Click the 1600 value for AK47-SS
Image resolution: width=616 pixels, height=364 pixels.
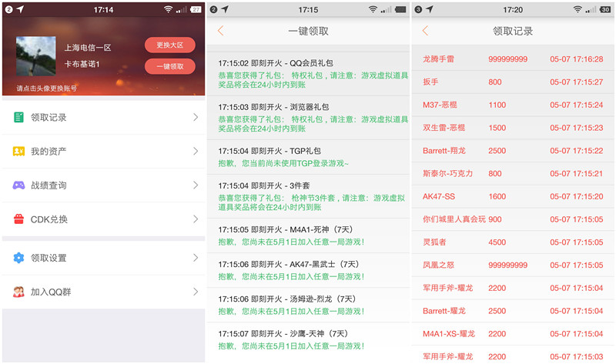497,196
